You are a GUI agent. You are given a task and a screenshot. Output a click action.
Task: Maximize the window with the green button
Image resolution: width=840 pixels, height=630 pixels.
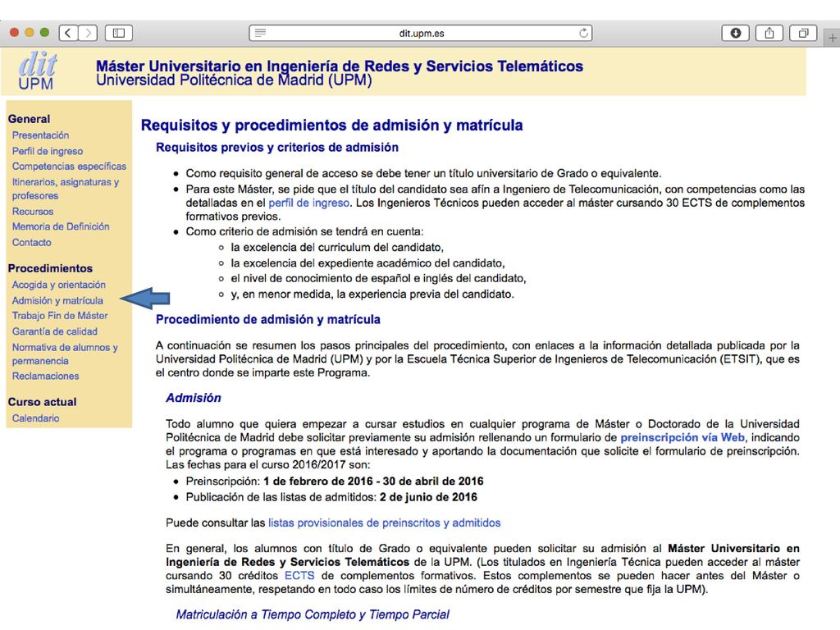tap(44, 33)
